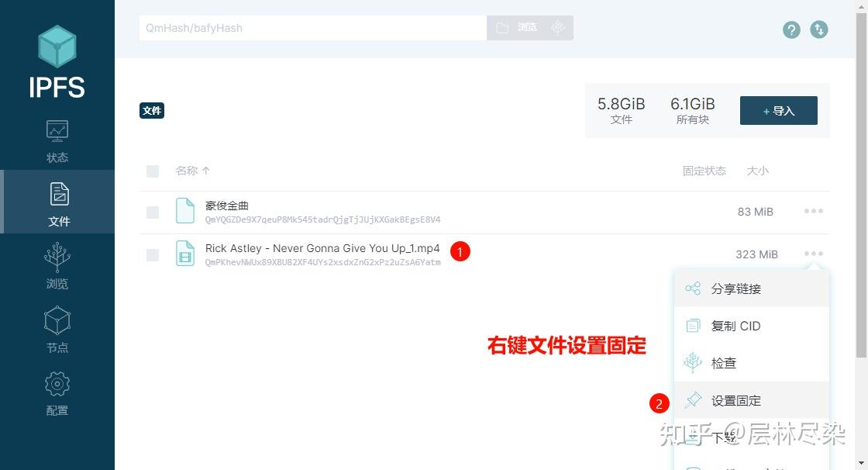
Task: Click the question mark help icon
Action: pyautogui.click(x=790, y=29)
